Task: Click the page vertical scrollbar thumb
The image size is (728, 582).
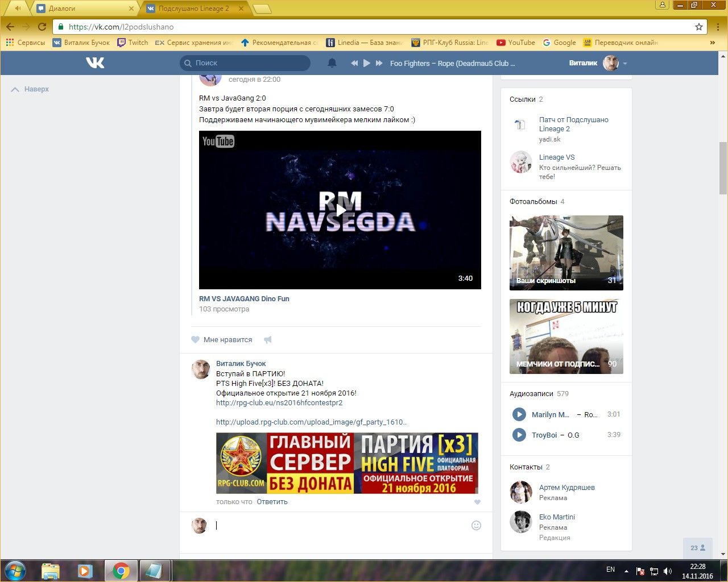Action: click(x=723, y=168)
